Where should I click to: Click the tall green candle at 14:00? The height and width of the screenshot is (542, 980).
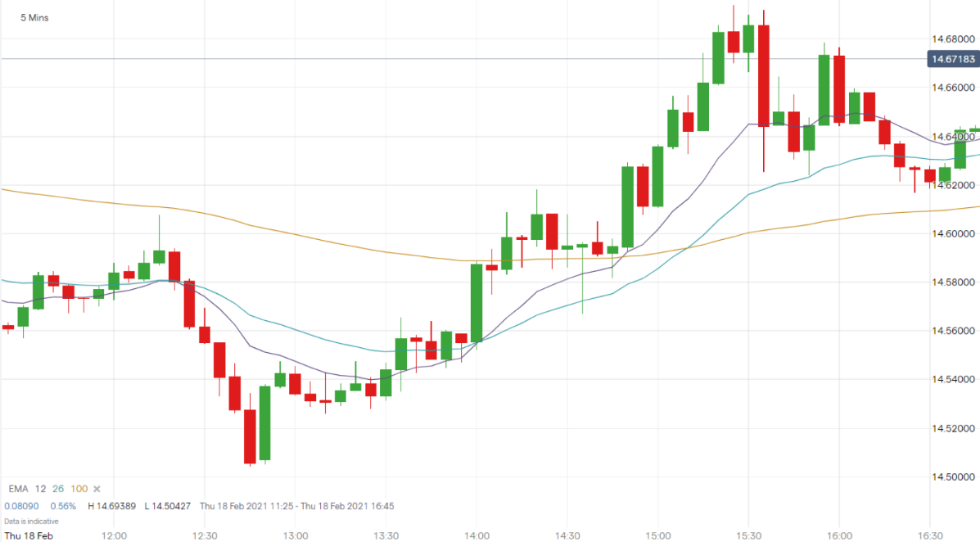(x=476, y=303)
